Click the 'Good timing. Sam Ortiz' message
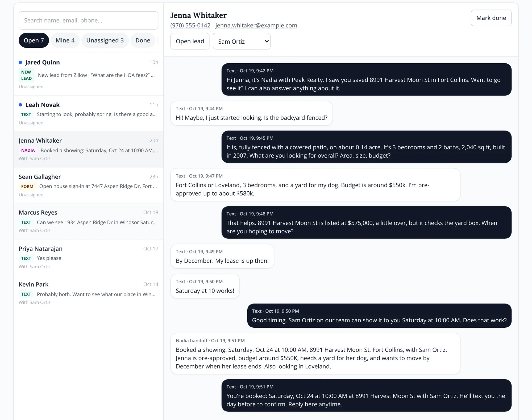Screen dimensions: 532x420 point(379,316)
